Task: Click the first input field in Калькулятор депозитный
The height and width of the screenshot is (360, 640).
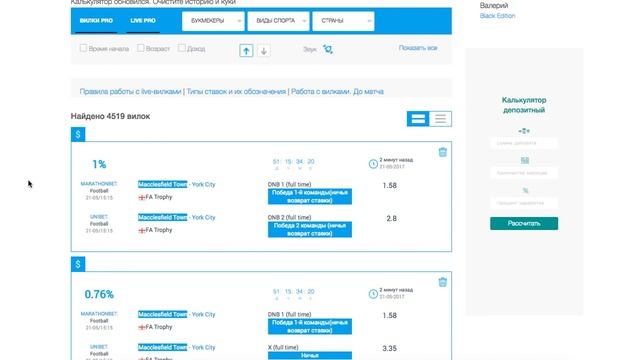Action: (x=524, y=143)
